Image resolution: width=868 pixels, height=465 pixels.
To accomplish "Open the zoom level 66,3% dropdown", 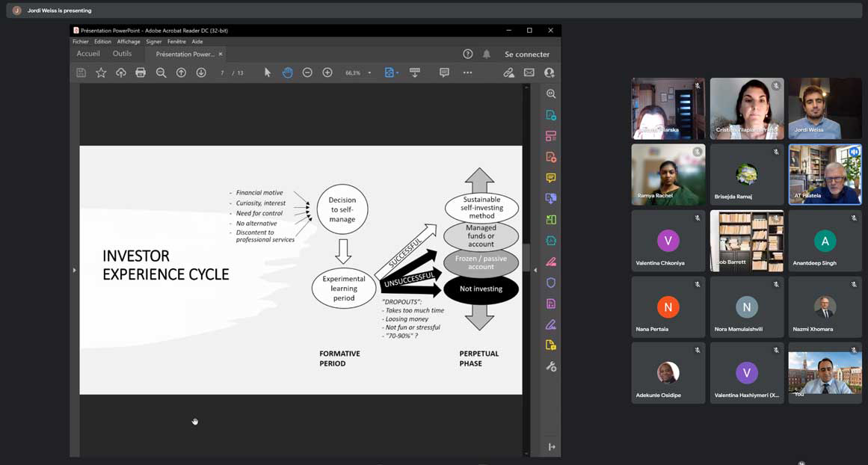I will coord(369,73).
